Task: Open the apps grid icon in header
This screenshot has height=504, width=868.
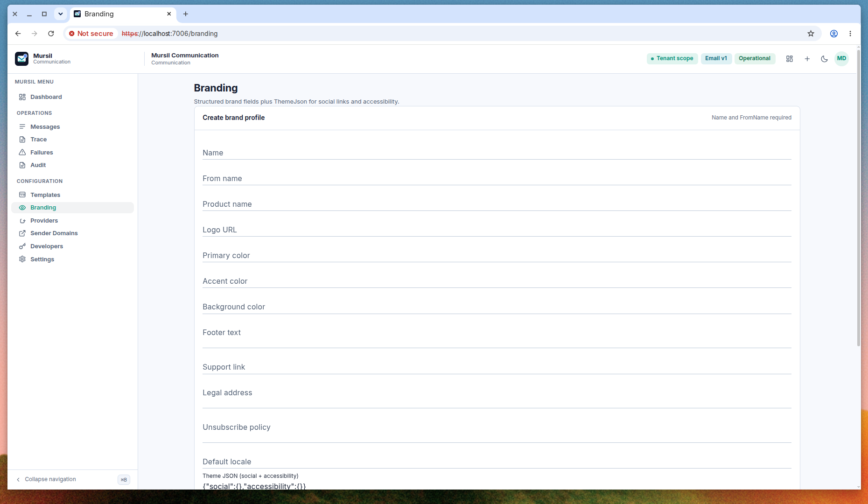Action: (790, 59)
